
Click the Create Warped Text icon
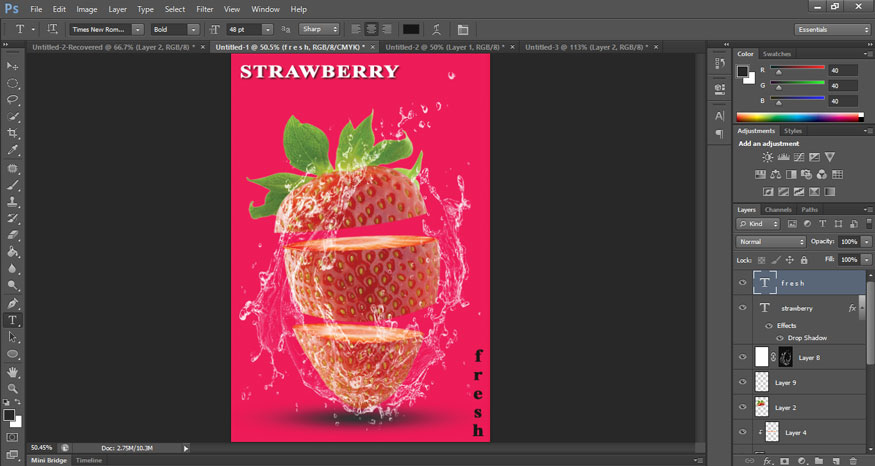pos(436,29)
